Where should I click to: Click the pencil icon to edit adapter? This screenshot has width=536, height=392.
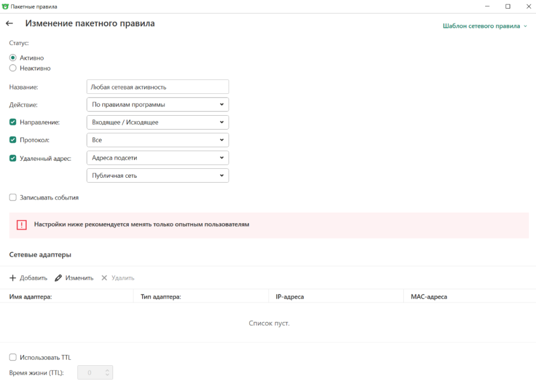click(58, 278)
